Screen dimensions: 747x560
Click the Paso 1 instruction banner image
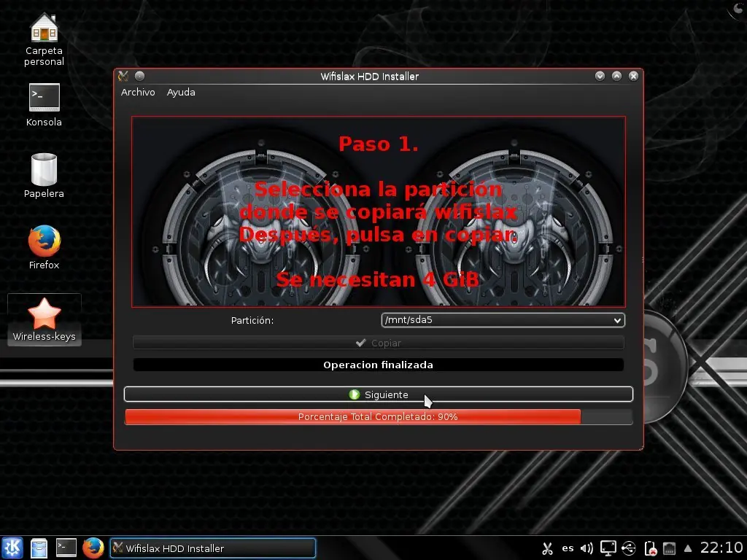tap(379, 211)
